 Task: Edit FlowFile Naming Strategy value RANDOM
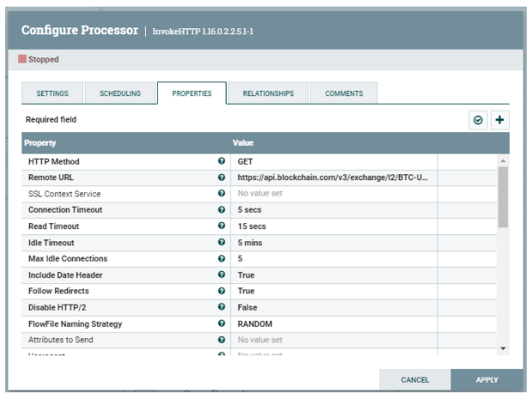[x=334, y=324]
